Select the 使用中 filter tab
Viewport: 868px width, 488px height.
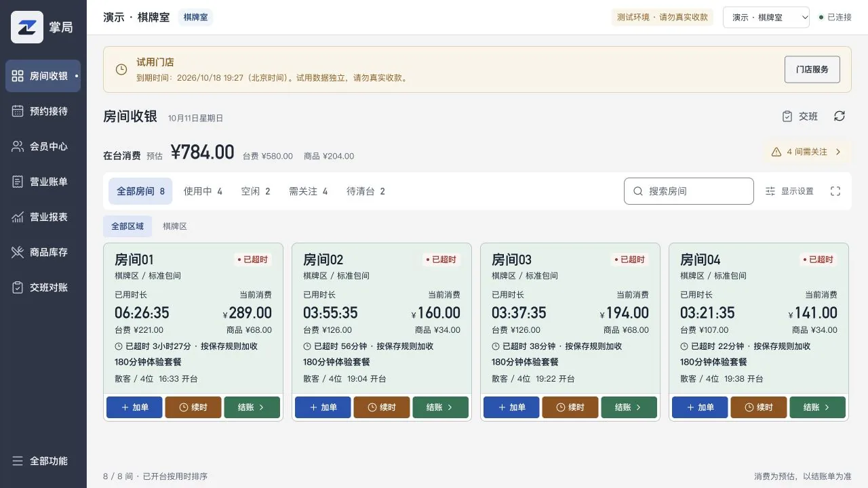tap(203, 191)
